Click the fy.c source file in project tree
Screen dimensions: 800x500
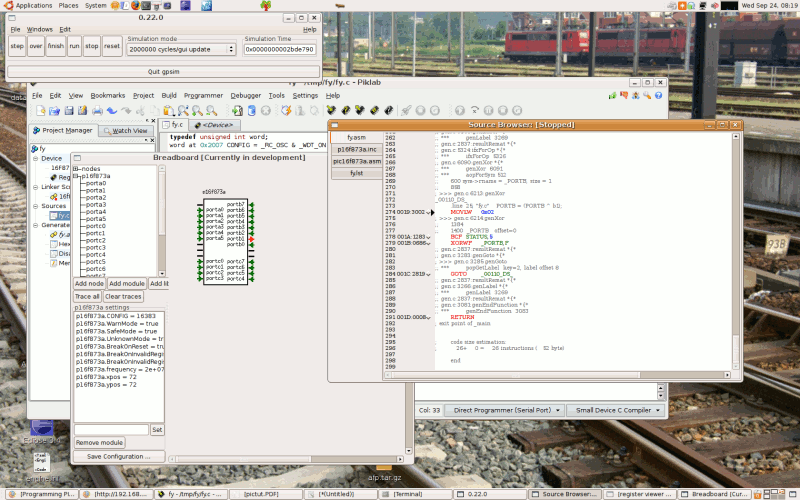62,215
